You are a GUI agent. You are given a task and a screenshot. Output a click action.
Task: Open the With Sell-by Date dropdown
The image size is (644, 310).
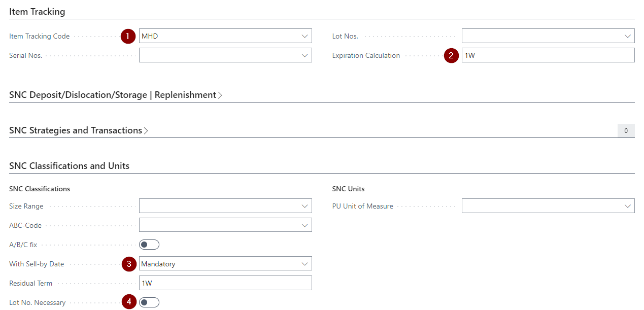coord(304,264)
